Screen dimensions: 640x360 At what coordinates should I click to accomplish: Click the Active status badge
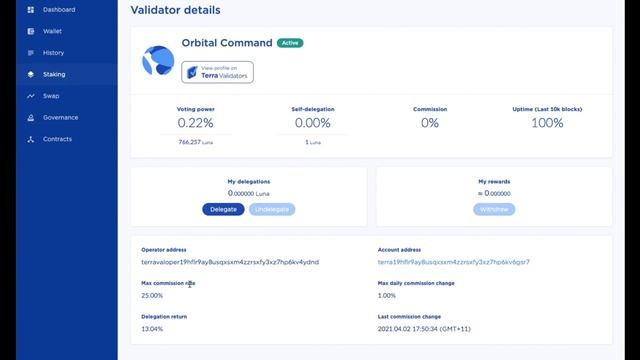(290, 43)
